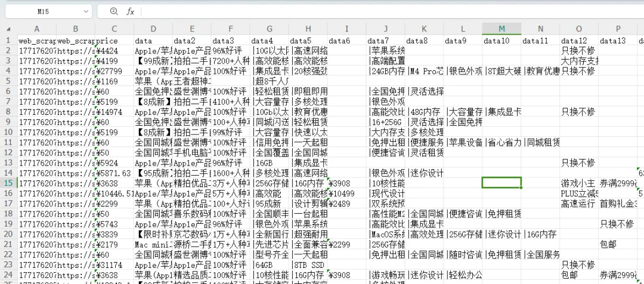Click the '|MacOS系' cell
The image size is (644, 284).
[385, 234]
